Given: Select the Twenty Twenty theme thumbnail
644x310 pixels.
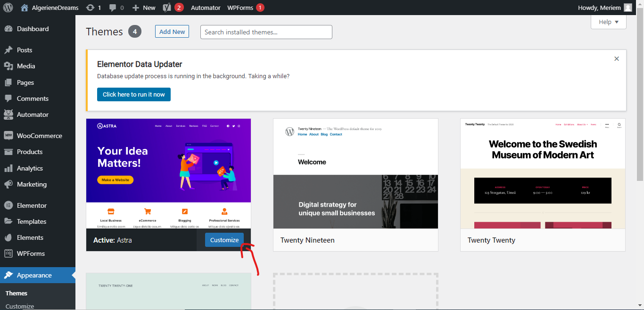Looking at the screenshot, I should [x=543, y=173].
